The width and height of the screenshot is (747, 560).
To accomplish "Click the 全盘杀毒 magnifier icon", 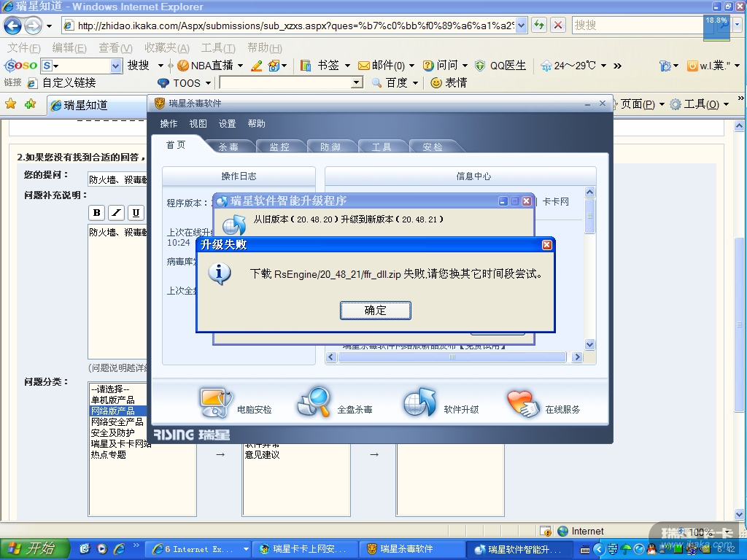I will pyautogui.click(x=315, y=402).
